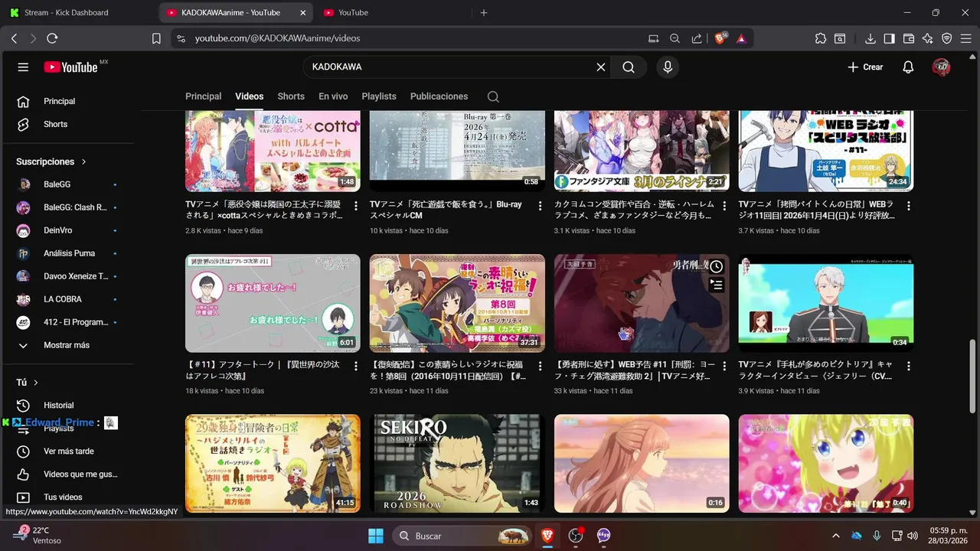Open YouTube notifications bell
The height and width of the screenshot is (551, 980).
click(x=908, y=67)
